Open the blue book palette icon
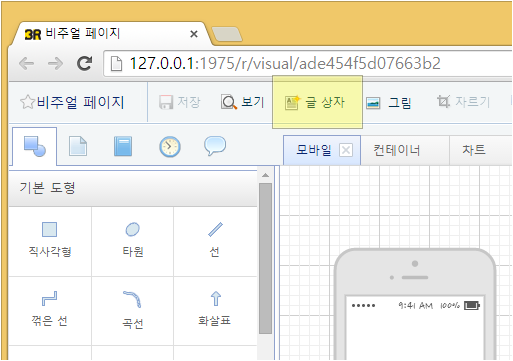 click(123, 146)
